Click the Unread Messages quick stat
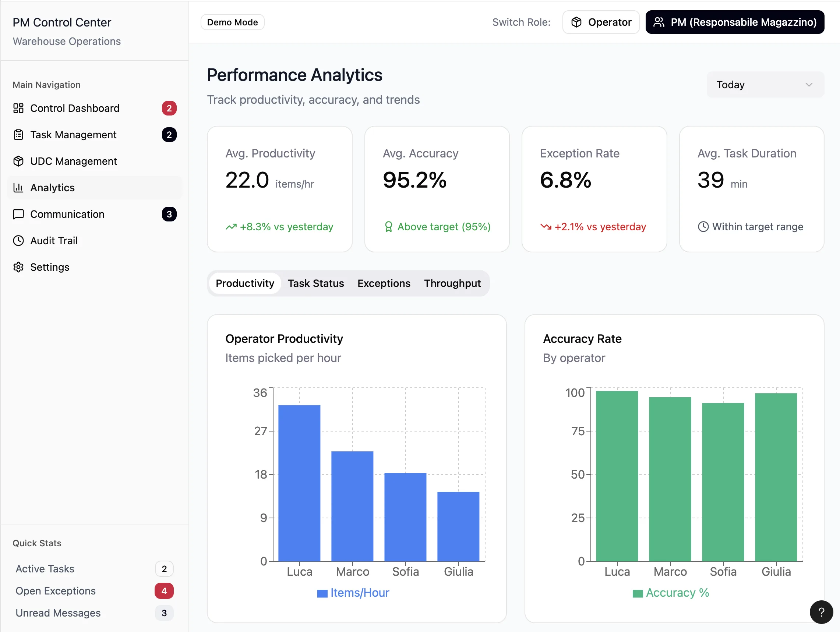The width and height of the screenshot is (840, 632). [95, 613]
